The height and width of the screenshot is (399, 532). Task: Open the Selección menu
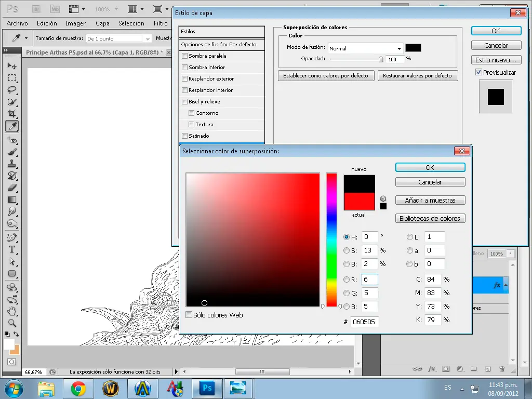tap(131, 23)
